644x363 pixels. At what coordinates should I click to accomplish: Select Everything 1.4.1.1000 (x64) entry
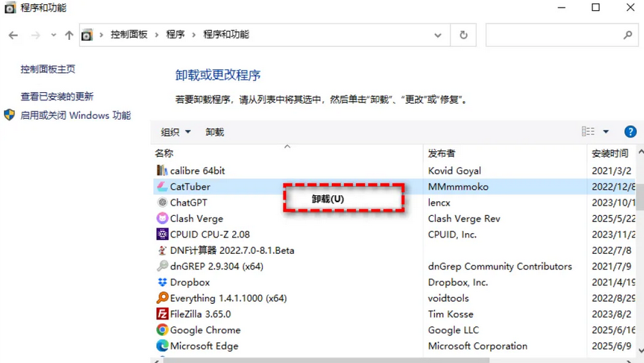point(228,298)
